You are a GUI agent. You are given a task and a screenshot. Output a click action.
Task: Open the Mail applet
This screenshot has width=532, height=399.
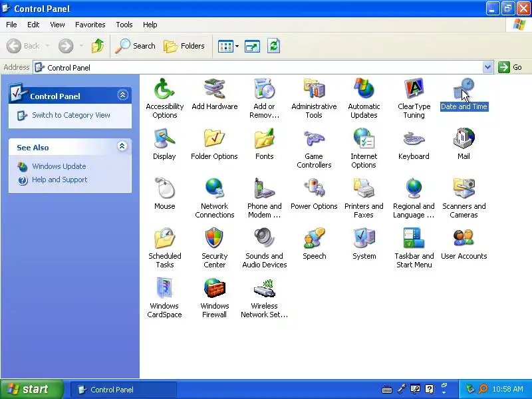pos(464,144)
